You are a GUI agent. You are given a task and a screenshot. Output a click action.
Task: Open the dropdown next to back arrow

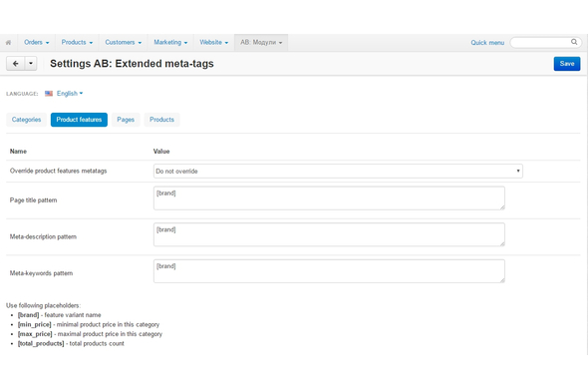click(31, 64)
